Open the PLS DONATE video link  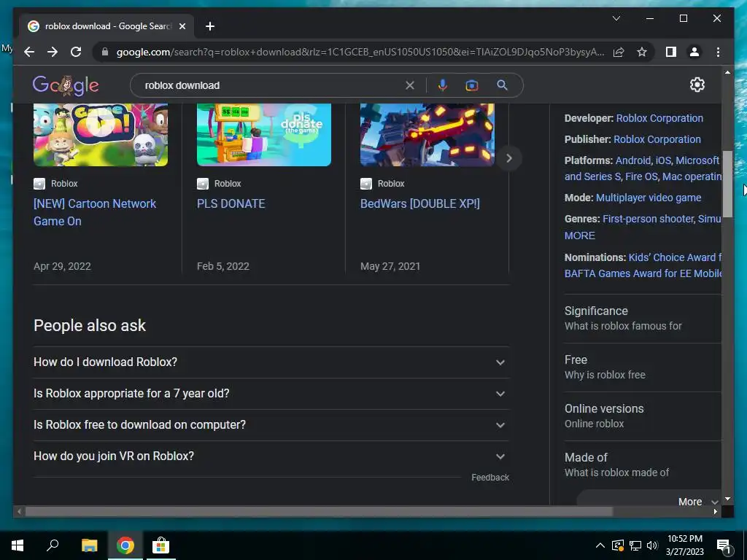point(231,203)
